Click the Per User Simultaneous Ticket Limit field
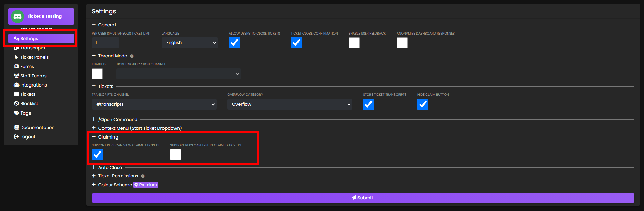The width and height of the screenshot is (644, 211). [106, 43]
